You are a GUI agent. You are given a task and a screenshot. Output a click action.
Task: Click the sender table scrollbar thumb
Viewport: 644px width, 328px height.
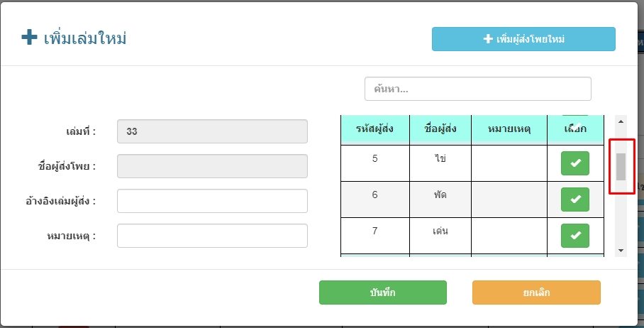(x=621, y=167)
